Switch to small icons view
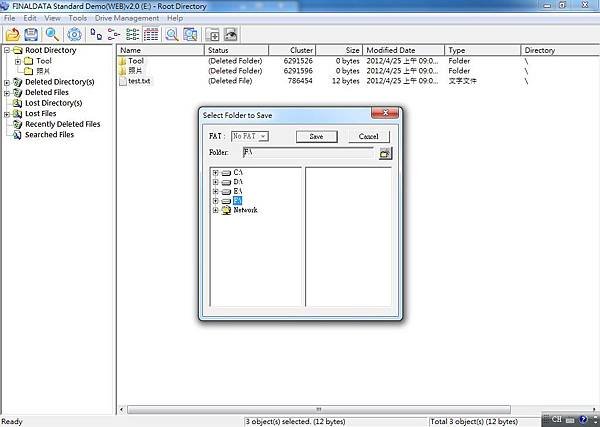This screenshot has width=600, height=427. (114, 35)
